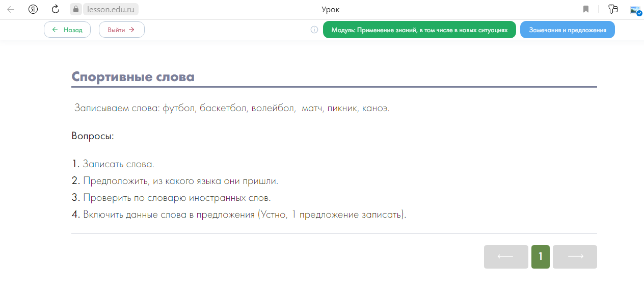Click the info icon beside the module button
The image size is (644, 290).
[x=314, y=30]
